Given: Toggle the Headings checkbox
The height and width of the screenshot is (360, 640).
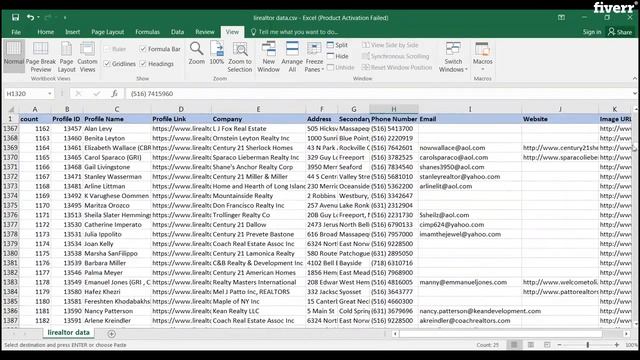Looking at the screenshot, I should tap(143, 64).
